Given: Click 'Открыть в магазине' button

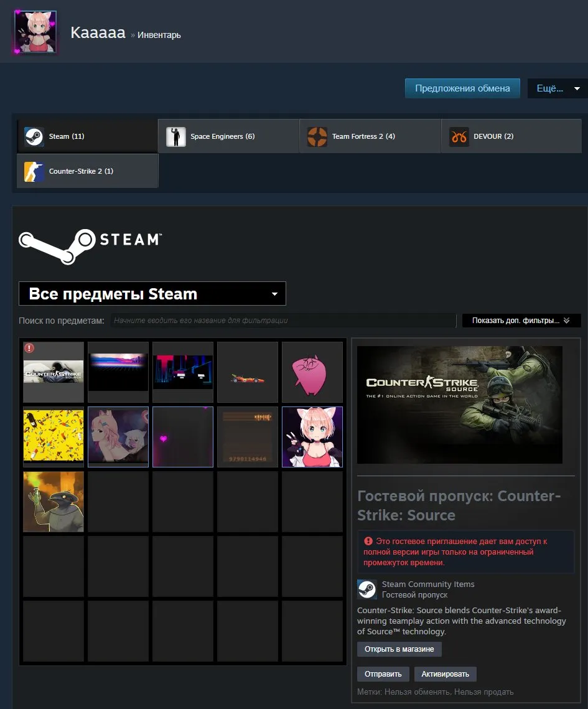Looking at the screenshot, I should [x=399, y=649].
